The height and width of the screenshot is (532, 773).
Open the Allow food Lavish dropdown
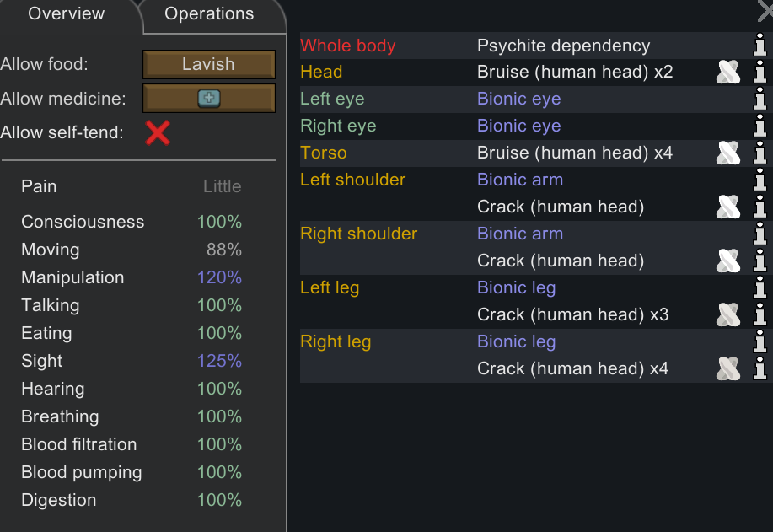[209, 64]
